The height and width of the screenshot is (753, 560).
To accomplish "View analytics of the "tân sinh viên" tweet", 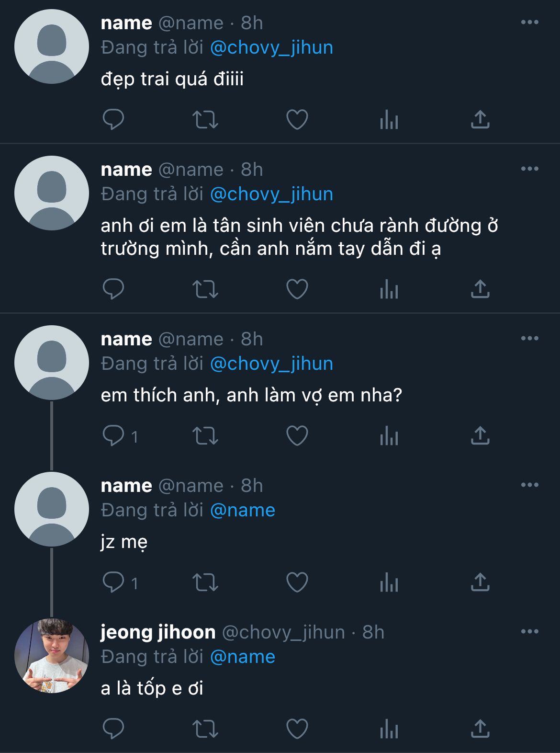I will pyautogui.click(x=389, y=289).
